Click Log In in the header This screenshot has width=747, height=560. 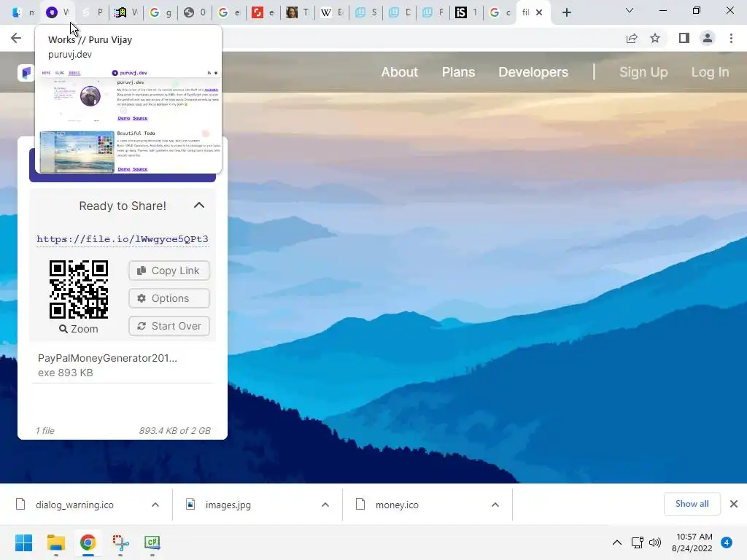[710, 72]
